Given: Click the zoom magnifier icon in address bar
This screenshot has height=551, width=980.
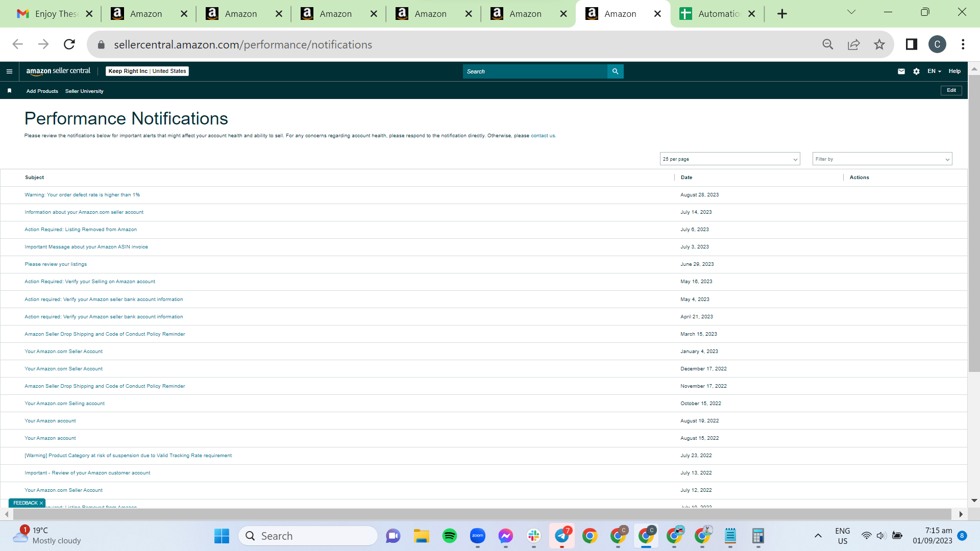Looking at the screenshot, I should [828, 44].
